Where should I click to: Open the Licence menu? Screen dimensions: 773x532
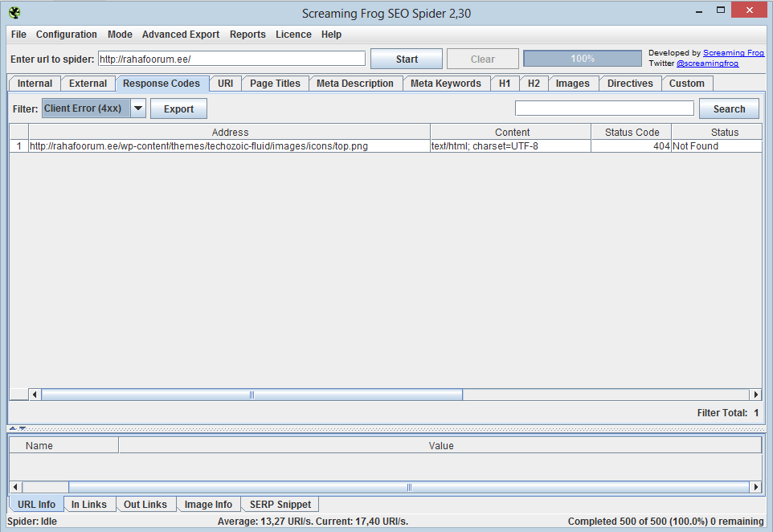(x=293, y=35)
